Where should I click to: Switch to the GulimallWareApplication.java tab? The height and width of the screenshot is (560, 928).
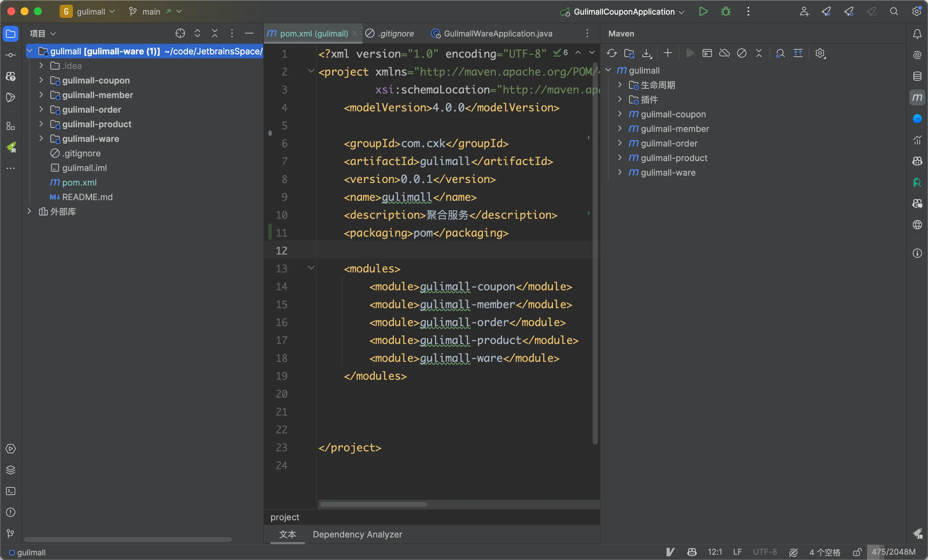(x=492, y=33)
